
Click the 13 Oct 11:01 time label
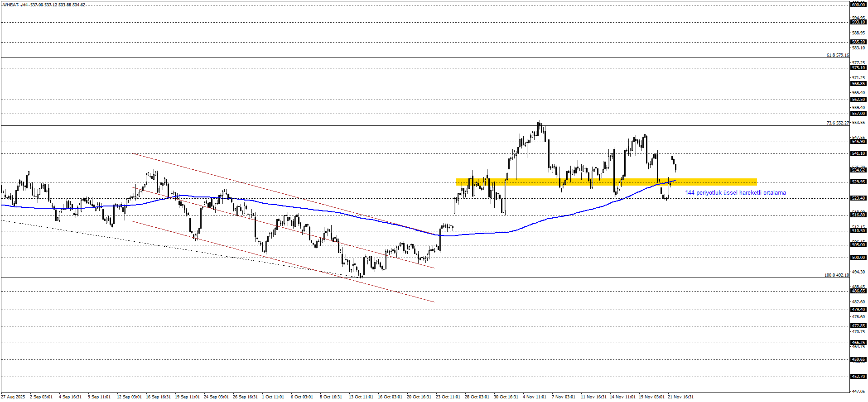[x=361, y=397]
